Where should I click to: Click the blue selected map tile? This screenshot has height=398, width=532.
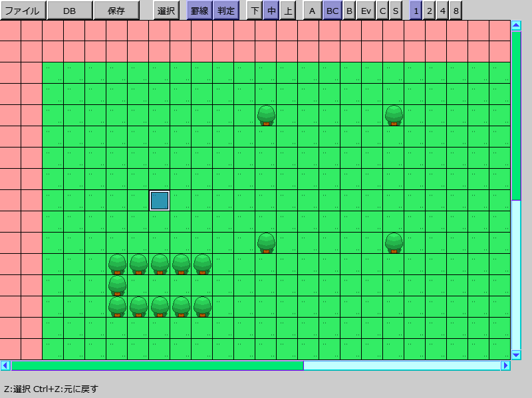[160, 201]
